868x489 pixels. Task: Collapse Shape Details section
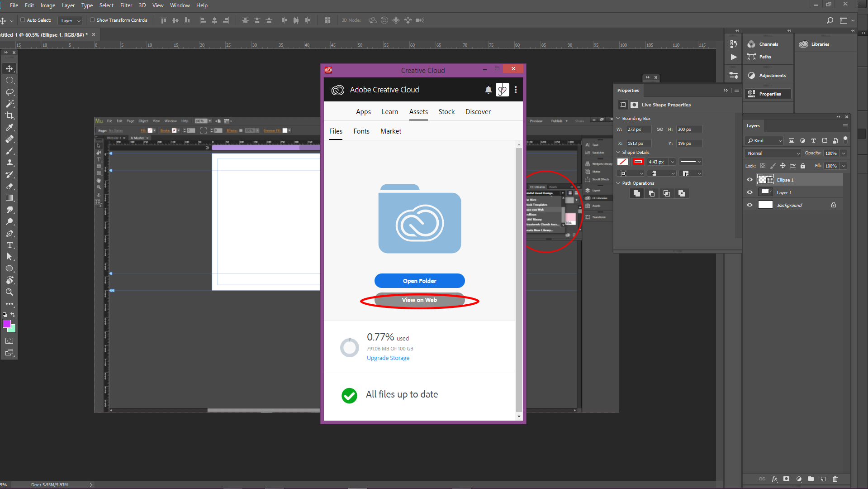point(618,152)
